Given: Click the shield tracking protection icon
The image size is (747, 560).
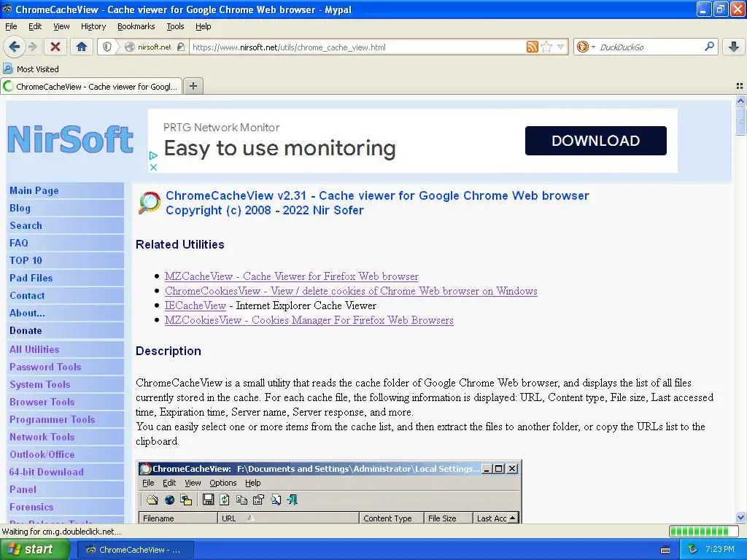Looking at the screenshot, I should tap(107, 47).
